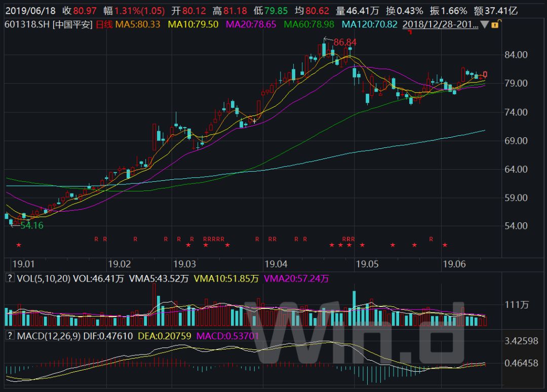
Task: Open the MACD(12,26,9) indicator label
Action: 49,336
